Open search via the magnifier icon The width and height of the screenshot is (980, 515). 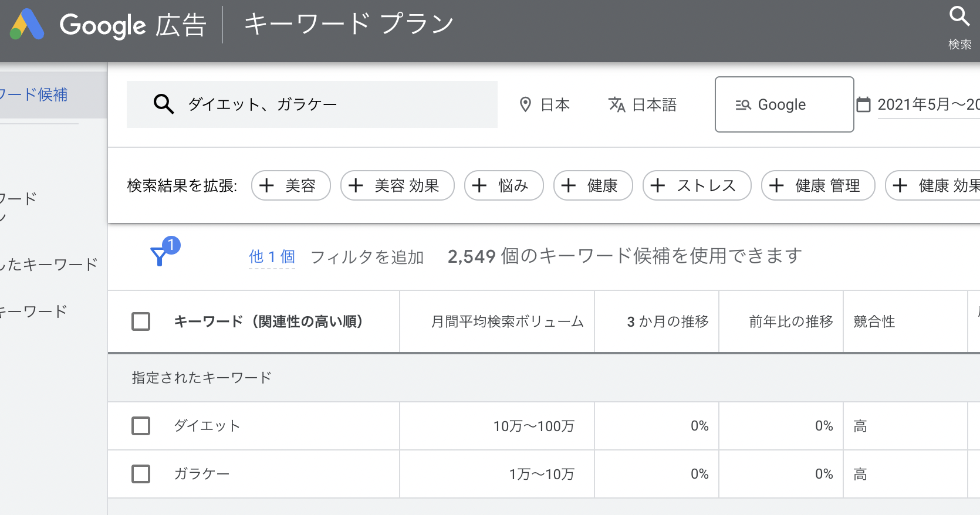click(x=959, y=17)
